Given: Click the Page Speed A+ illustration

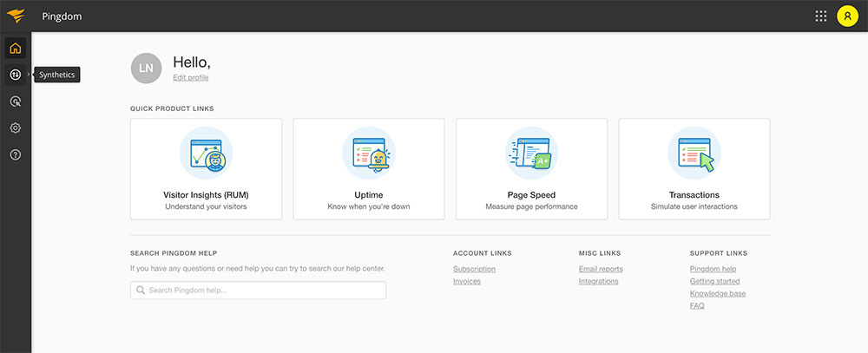Looking at the screenshot, I should pyautogui.click(x=531, y=154).
